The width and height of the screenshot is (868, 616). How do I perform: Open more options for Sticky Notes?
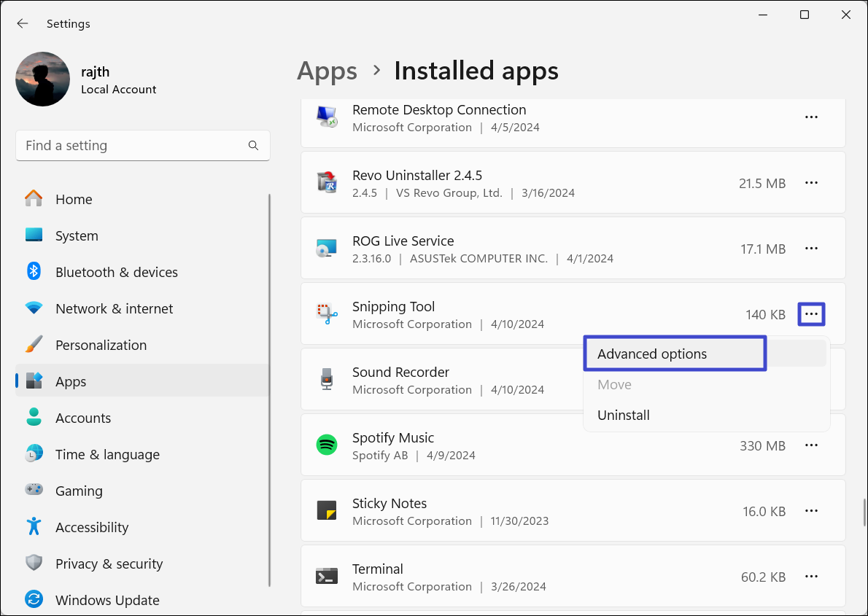pyautogui.click(x=811, y=510)
